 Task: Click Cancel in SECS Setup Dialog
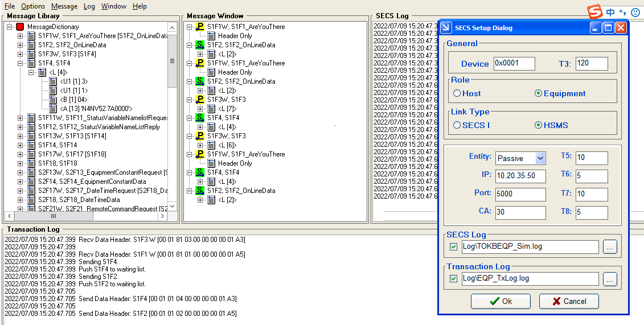(569, 301)
